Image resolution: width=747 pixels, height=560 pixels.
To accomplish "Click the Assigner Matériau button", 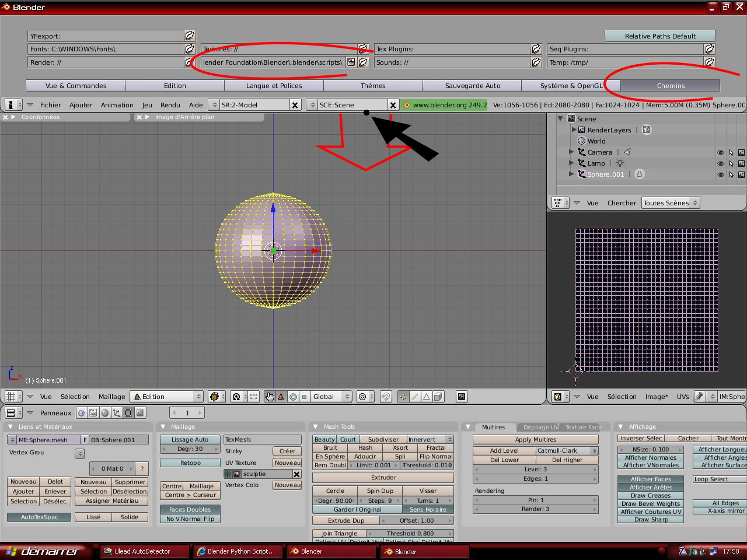I will 111,501.
